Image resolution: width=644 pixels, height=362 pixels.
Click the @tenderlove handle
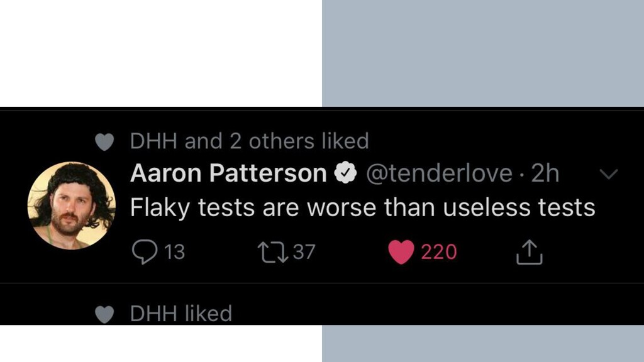tap(439, 173)
